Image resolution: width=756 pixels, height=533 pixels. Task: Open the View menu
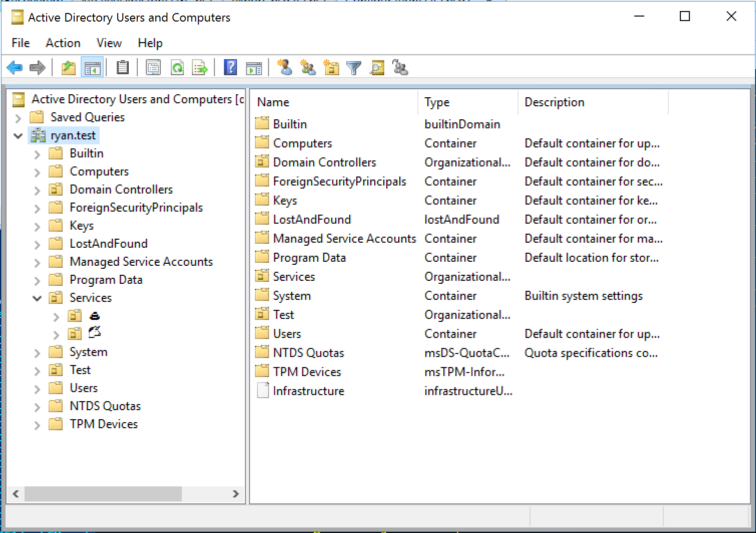coord(109,43)
